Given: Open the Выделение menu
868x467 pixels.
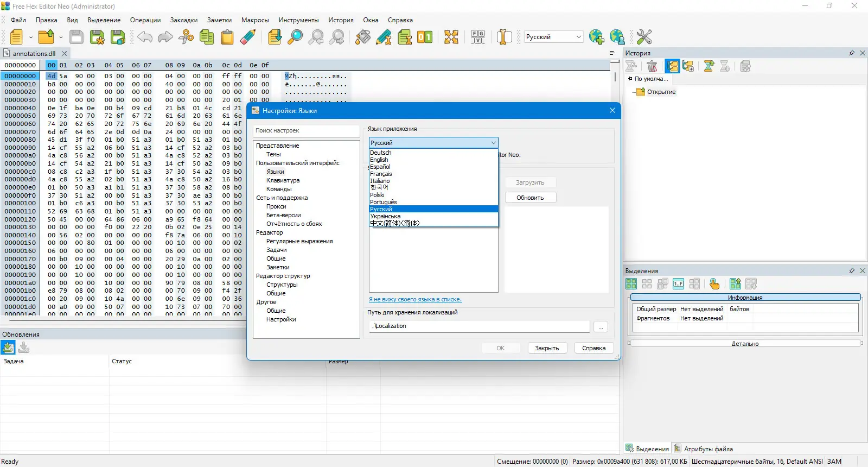Looking at the screenshot, I should coord(104,20).
